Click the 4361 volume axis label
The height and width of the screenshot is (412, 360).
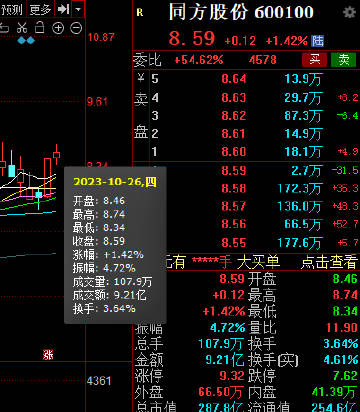point(99,381)
